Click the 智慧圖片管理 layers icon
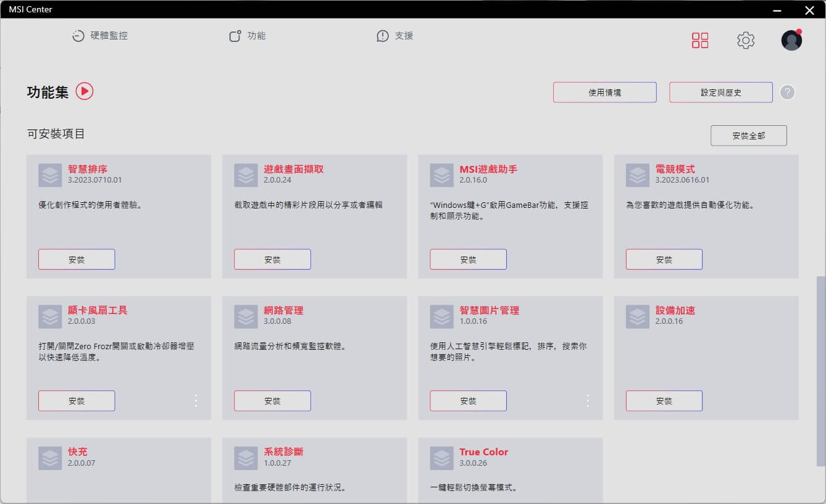826x504 pixels. (441, 316)
